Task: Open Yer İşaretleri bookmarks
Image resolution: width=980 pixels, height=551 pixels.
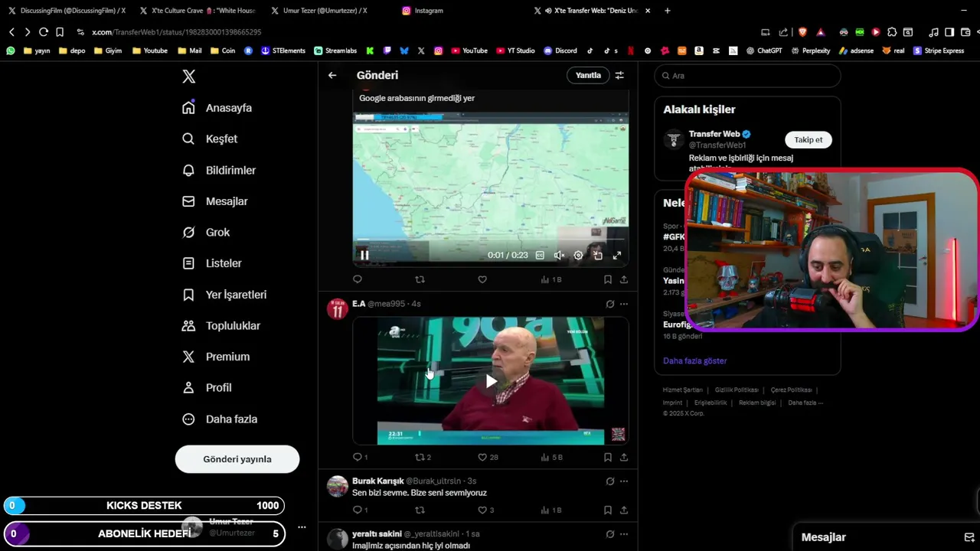Action: coord(224,295)
